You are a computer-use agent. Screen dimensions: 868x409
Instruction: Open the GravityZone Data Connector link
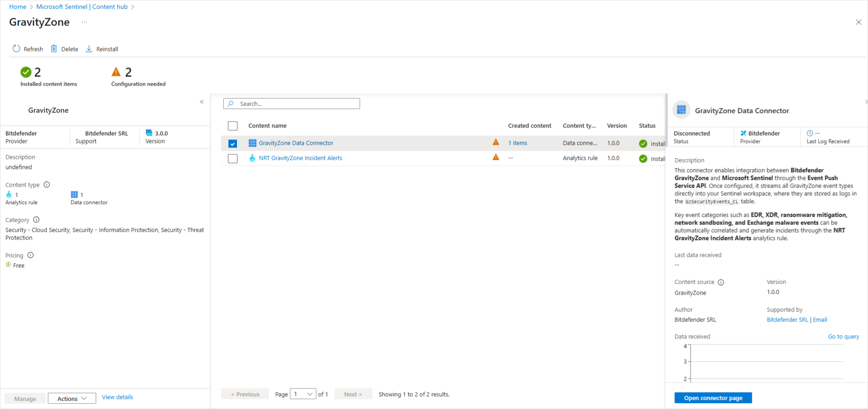pos(296,143)
